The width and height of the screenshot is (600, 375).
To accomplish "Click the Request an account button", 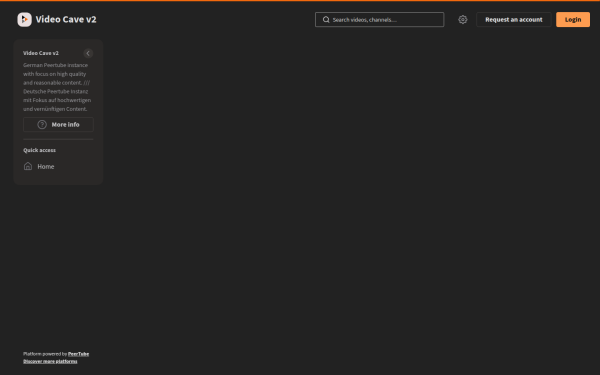I will click(514, 20).
